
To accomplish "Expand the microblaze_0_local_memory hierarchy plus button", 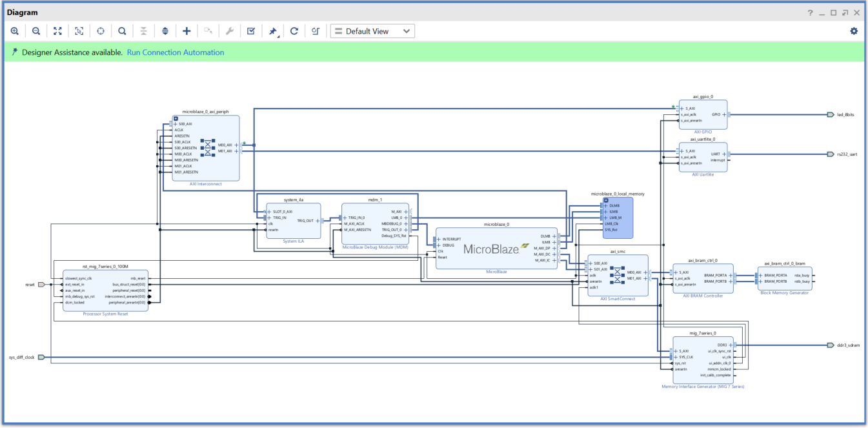I will [605, 200].
